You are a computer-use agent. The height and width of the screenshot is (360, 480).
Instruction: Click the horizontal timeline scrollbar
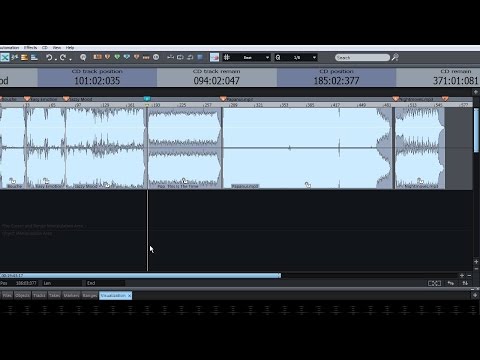[x=140, y=276]
